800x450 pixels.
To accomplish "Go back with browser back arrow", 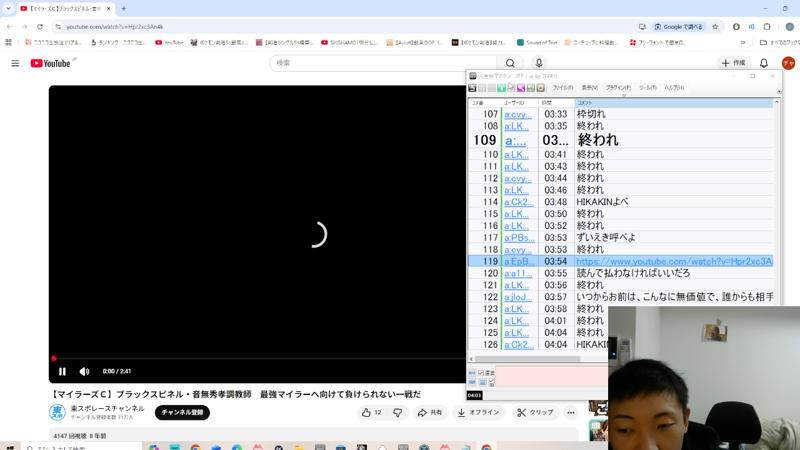I will pos(9,27).
